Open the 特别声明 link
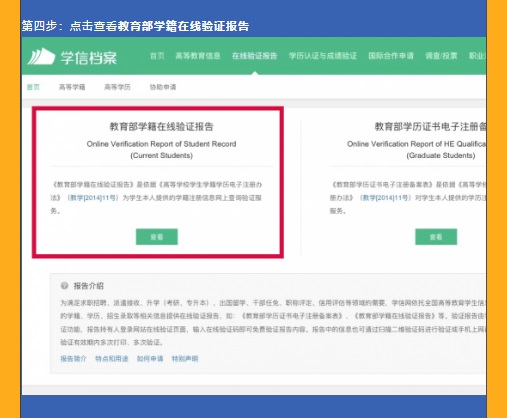The height and width of the screenshot is (418, 507). coord(185,359)
